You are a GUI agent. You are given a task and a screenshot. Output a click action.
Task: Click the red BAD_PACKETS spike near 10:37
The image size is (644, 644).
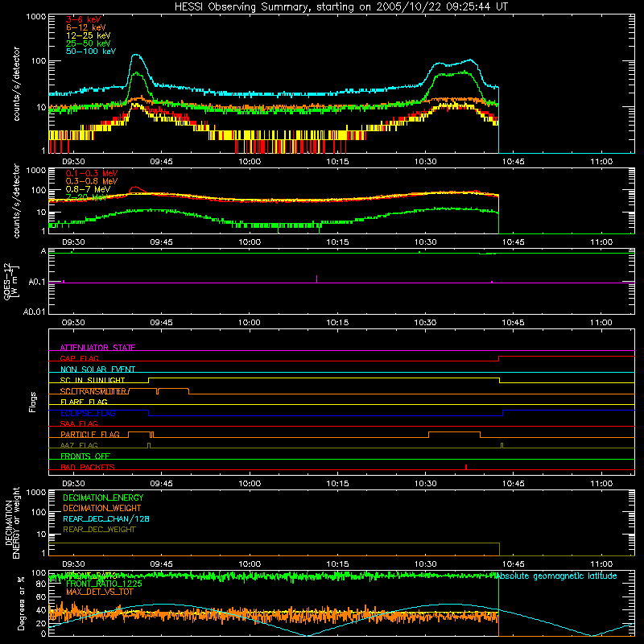point(466,467)
